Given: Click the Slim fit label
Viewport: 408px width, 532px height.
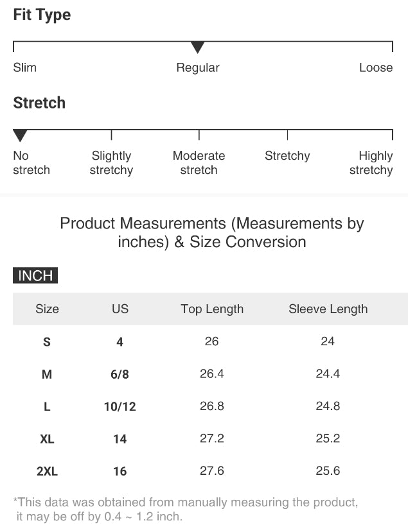Looking at the screenshot, I should coord(25,67).
